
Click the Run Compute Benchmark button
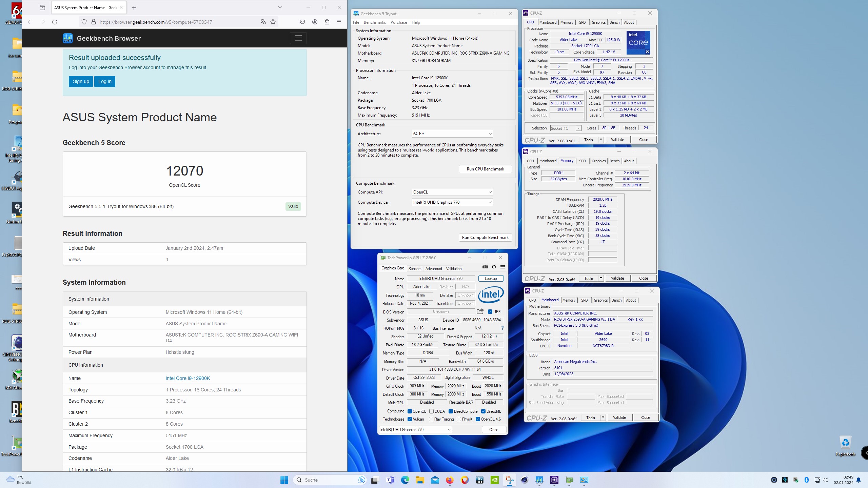(485, 237)
